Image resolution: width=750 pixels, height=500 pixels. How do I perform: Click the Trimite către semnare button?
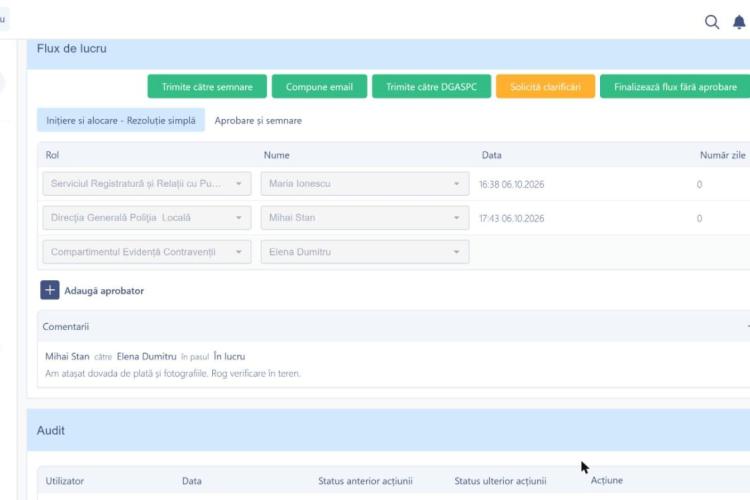[x=207, y=87]
